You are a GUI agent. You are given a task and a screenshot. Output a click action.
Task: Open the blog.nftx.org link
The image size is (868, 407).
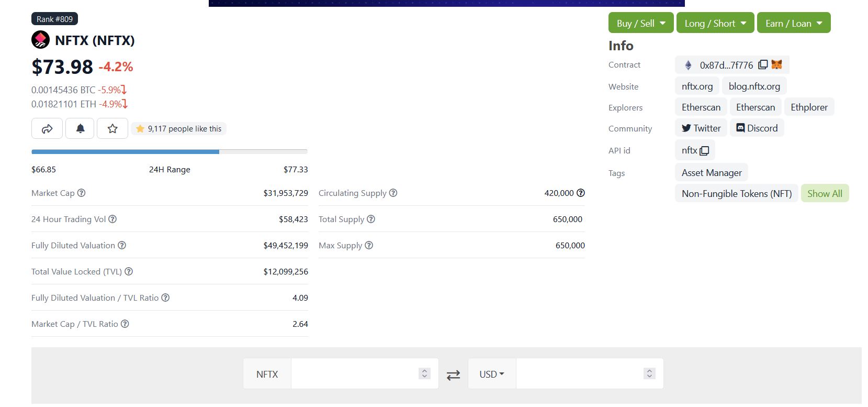[x=754, y=86]
